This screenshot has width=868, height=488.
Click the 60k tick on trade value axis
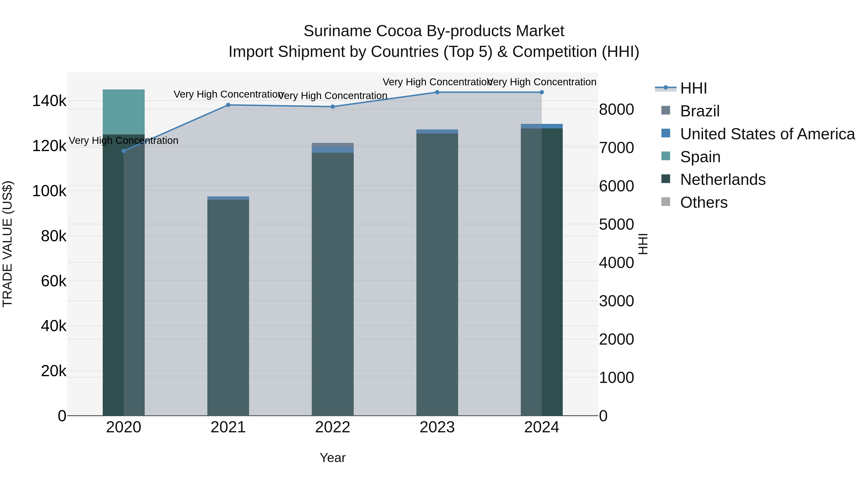[x=54, y=281]
